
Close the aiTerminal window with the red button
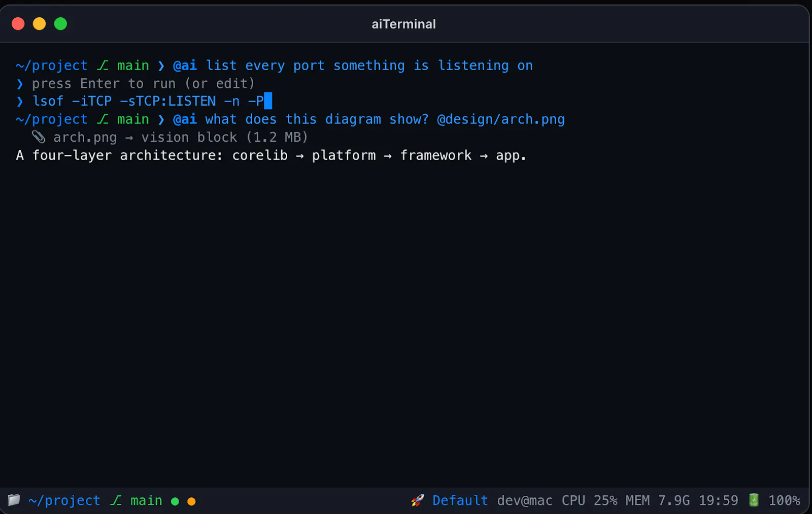pyautogui.click(x=18, y=24)
